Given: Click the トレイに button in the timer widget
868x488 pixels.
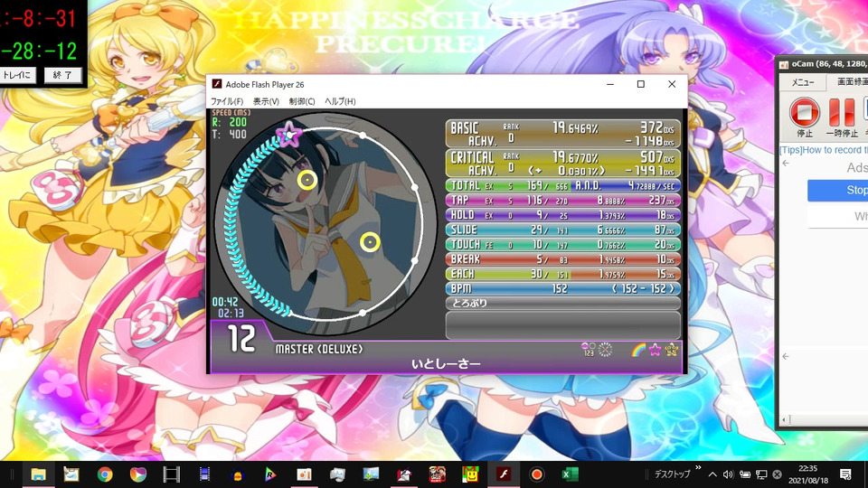Looking at the screenshot, I should pyautogui.click(x=18, y=75).
